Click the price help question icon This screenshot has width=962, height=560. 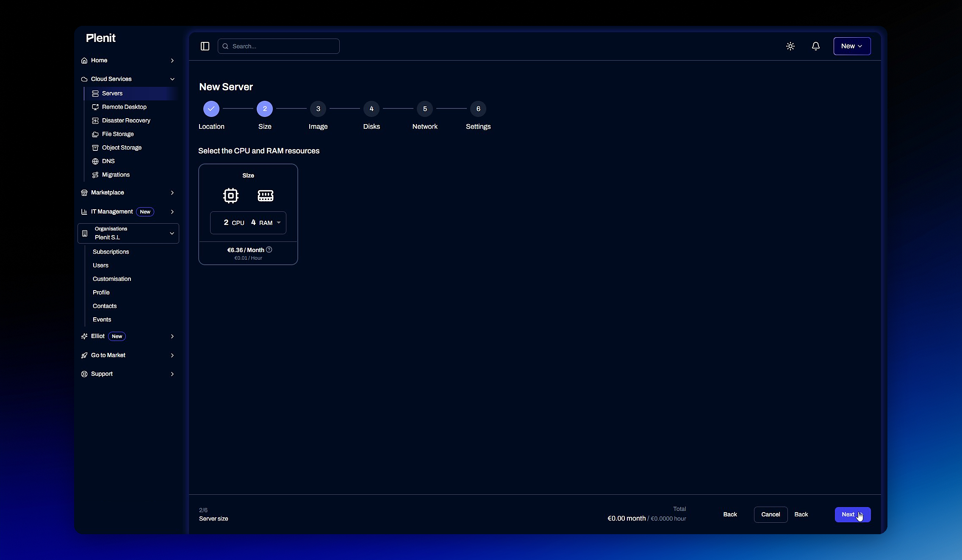click(269, 250)
